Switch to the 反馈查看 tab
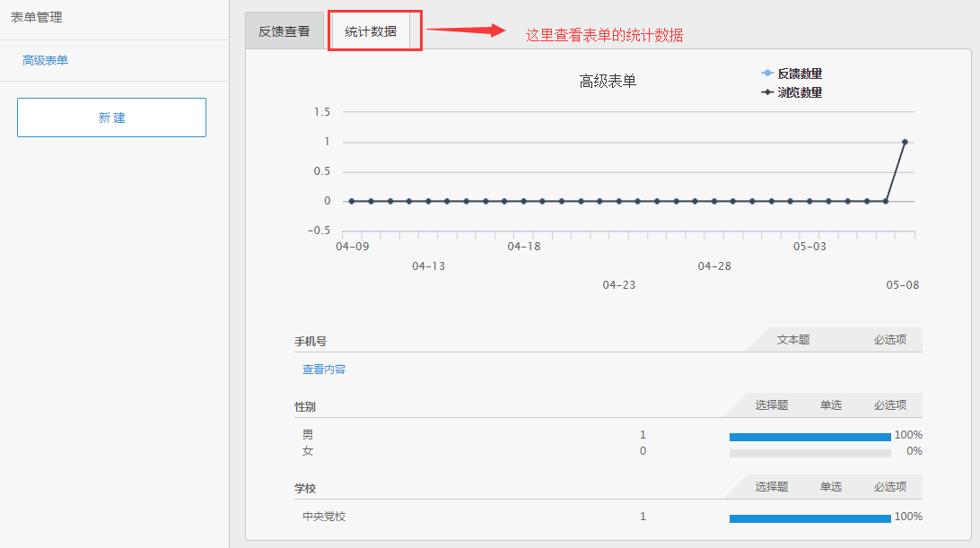Image resolution: width=980 pixels, height=548 pixels. [x=284, y=31]
